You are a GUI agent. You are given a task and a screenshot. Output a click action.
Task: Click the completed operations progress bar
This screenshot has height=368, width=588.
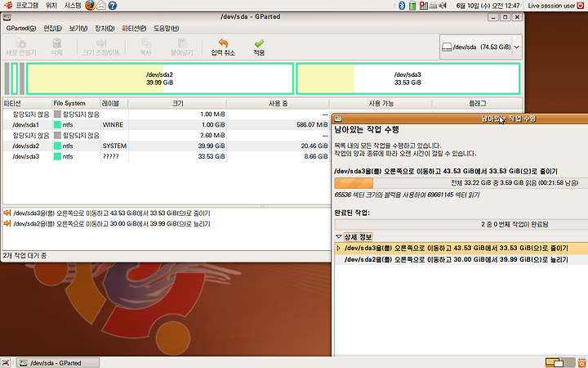(x=461, y=224)
